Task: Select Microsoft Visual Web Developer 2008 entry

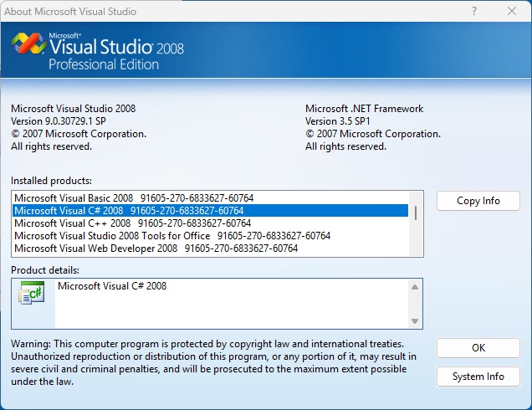Action: click(210, 249)
